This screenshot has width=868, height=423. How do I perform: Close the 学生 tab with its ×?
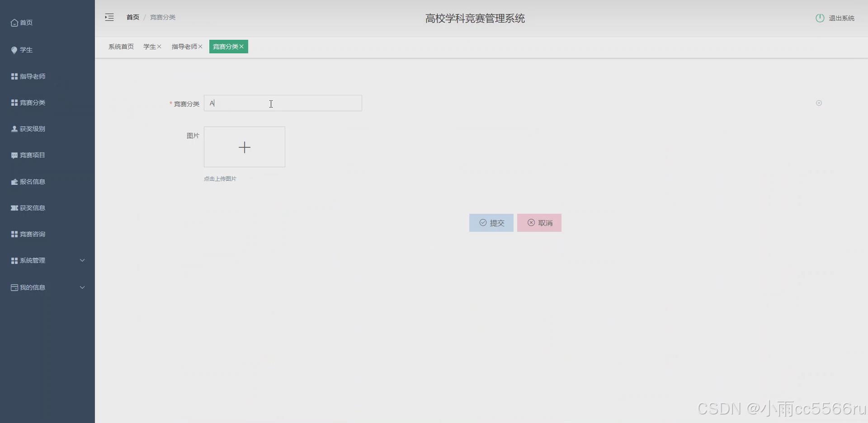(159, 46)
